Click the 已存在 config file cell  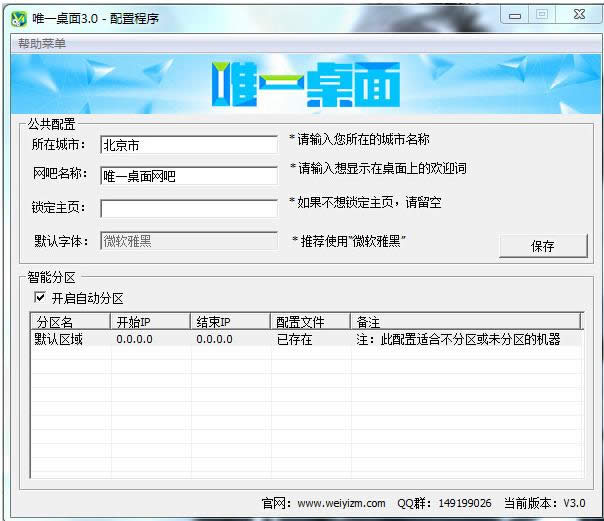pos(295,339)
